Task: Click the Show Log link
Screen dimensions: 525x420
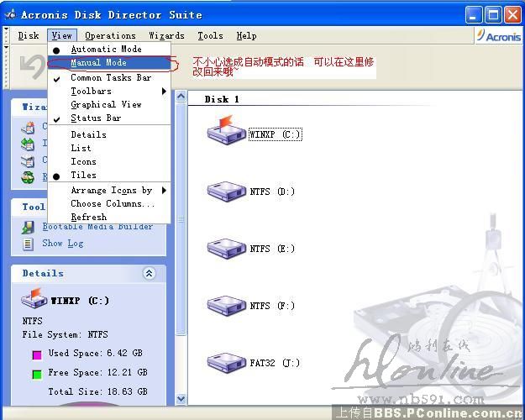Action: click(x=63, y=244)
